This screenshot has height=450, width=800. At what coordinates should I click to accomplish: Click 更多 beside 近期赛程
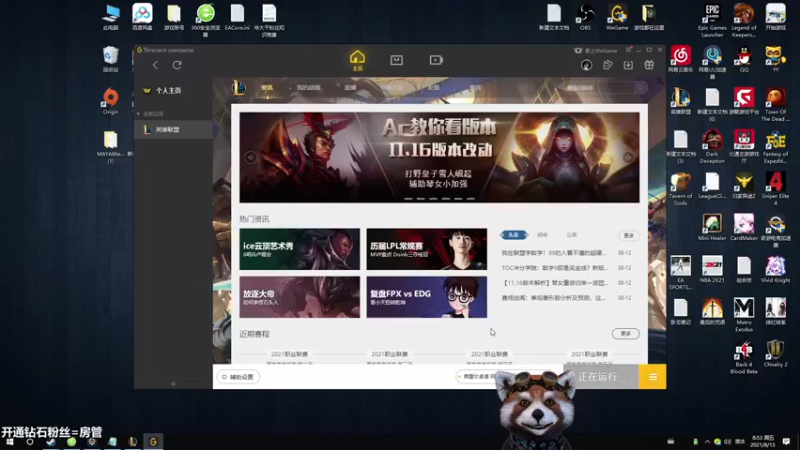pos(626,334)
